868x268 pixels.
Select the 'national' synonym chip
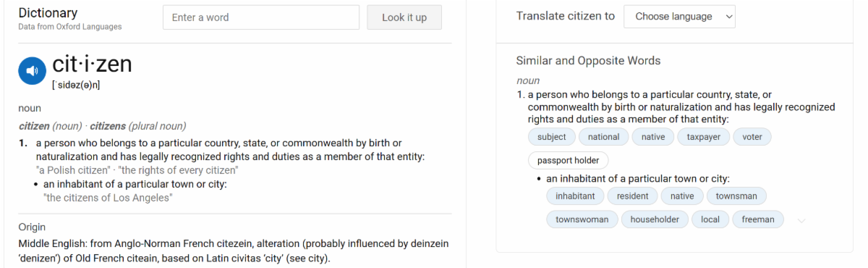coord(604,137)
